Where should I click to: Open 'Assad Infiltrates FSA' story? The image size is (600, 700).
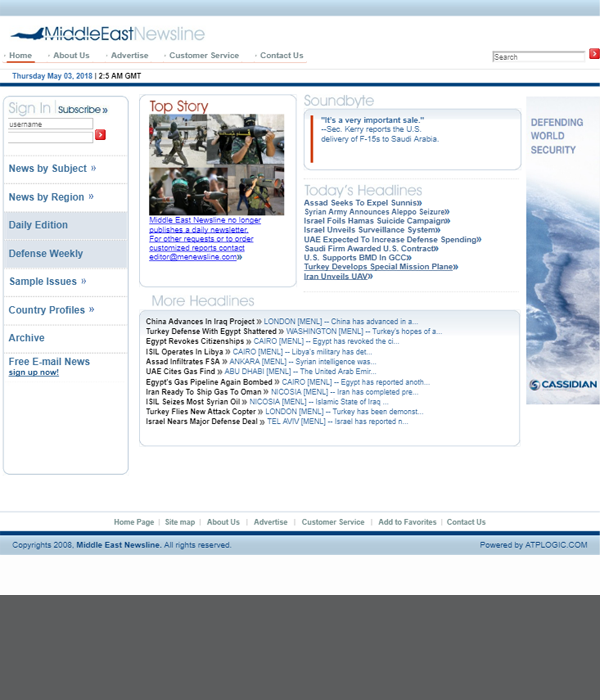point(183,362)
